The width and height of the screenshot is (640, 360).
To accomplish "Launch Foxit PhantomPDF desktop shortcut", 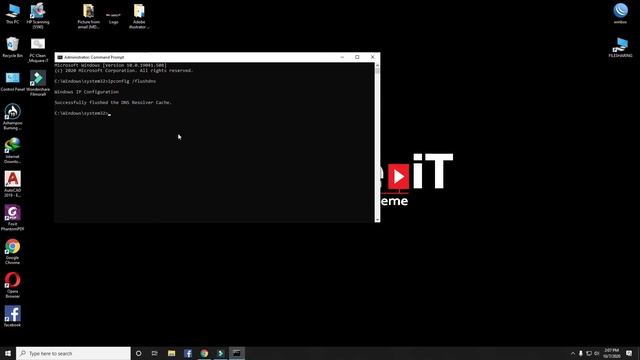I will pyautogui.click(x=13, y=218).
